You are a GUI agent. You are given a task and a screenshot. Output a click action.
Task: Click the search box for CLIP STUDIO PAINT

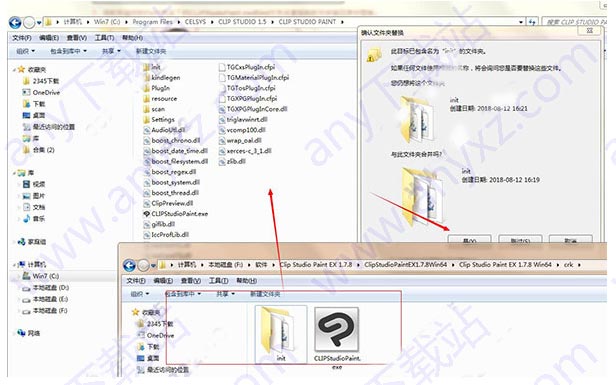[x=573, y=22]
